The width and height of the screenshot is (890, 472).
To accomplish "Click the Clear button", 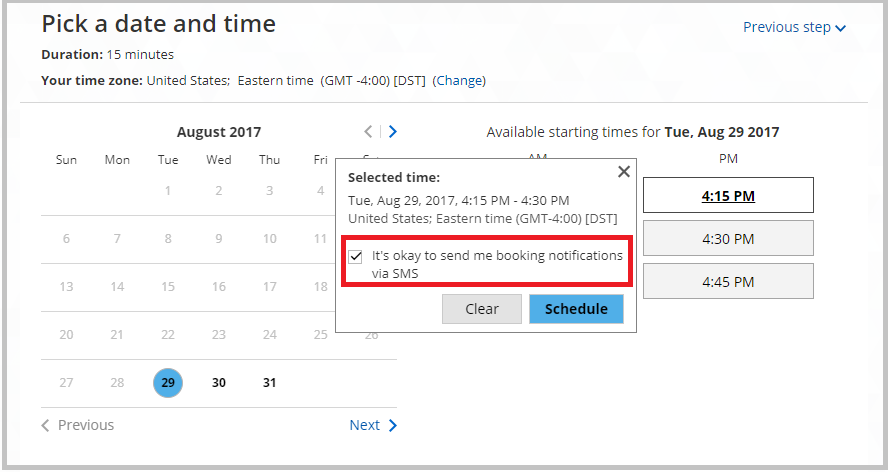I will (482, 309).
